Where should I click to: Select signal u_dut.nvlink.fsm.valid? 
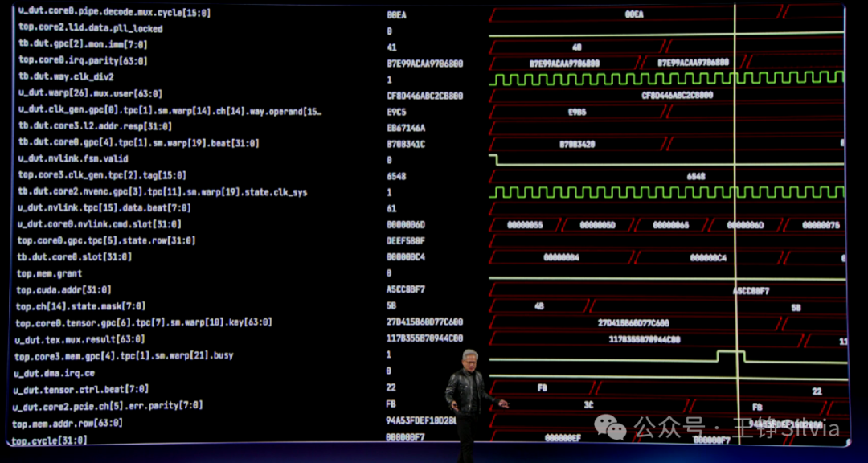73,158
